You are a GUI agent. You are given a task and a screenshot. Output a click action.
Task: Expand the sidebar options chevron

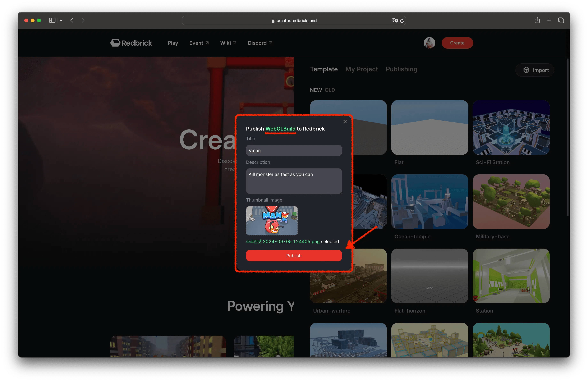61,20
